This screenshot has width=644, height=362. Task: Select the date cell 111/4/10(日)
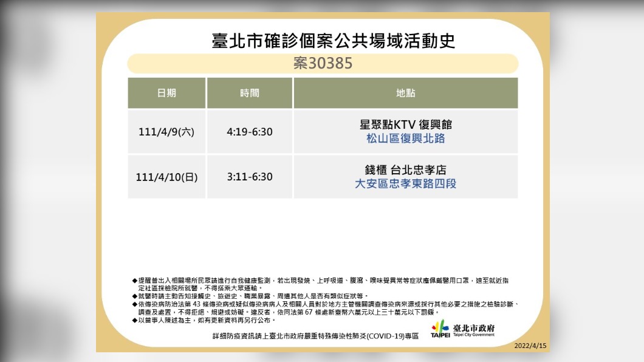[166, 177]
